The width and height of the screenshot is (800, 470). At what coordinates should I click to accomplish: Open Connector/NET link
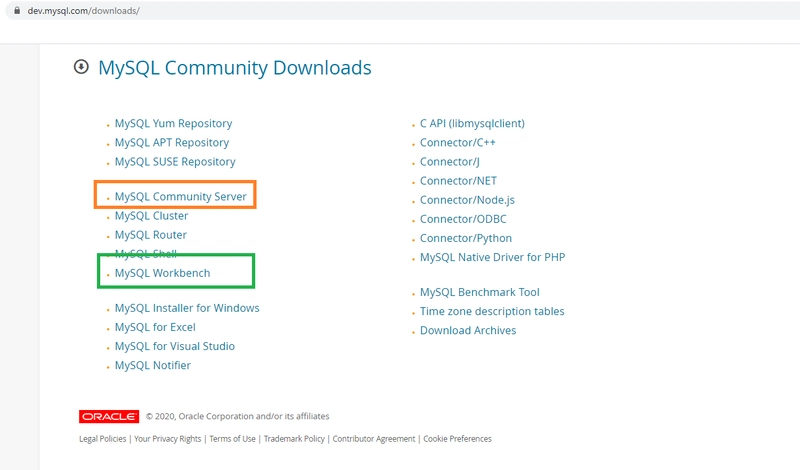pyautogui.click(x=458, y=181)
